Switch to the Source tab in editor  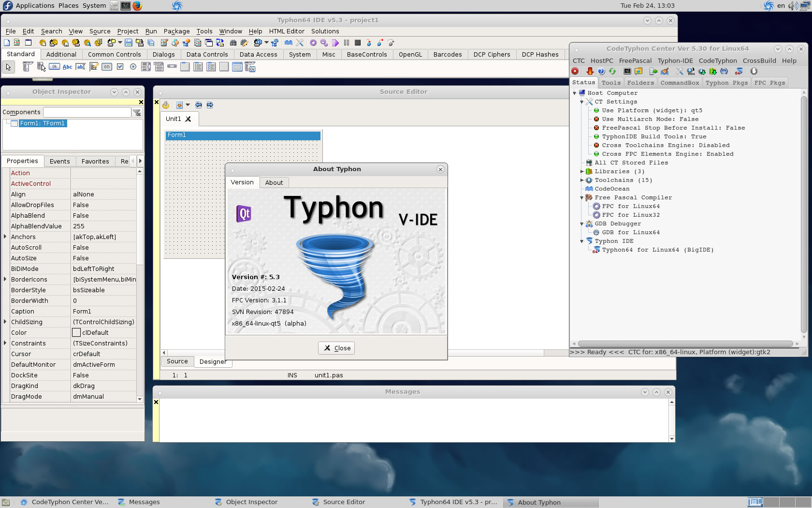(x=177, y=361)
